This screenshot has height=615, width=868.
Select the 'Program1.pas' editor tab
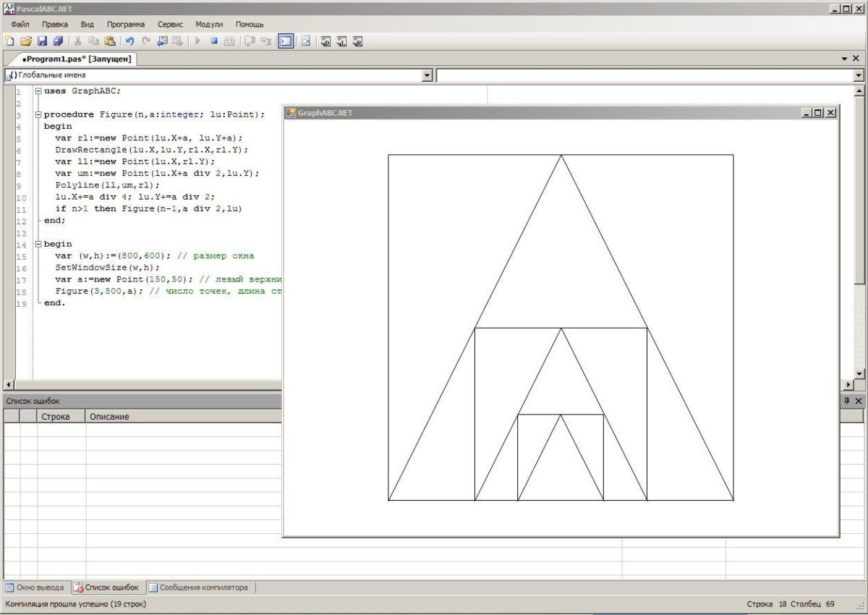[x=76, y=59]
